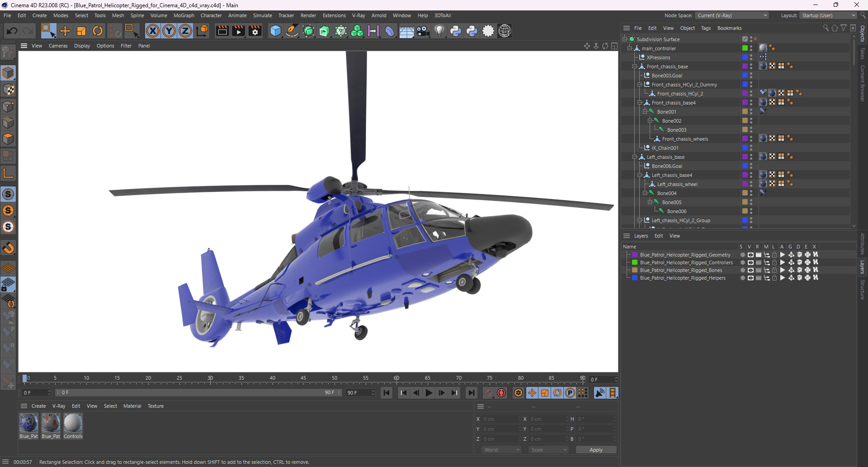Click the MoGraph Cloner green icon
The image size is (868, 467).
357,31
